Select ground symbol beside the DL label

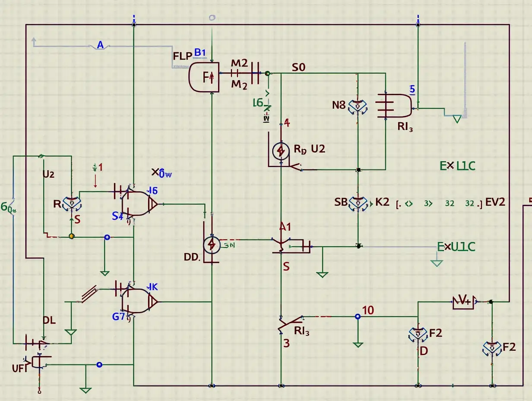coord(70,332)
